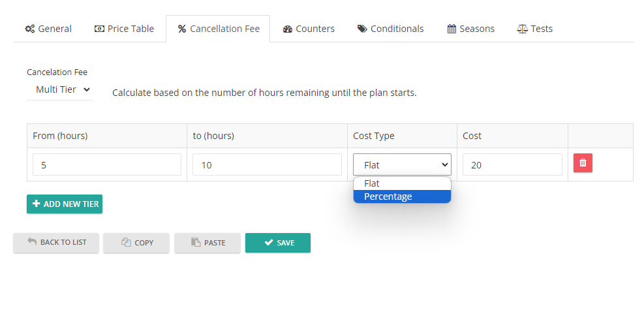Focus the From hours field containing 5
The image size is (644, 314).
(x=107, y=165)
